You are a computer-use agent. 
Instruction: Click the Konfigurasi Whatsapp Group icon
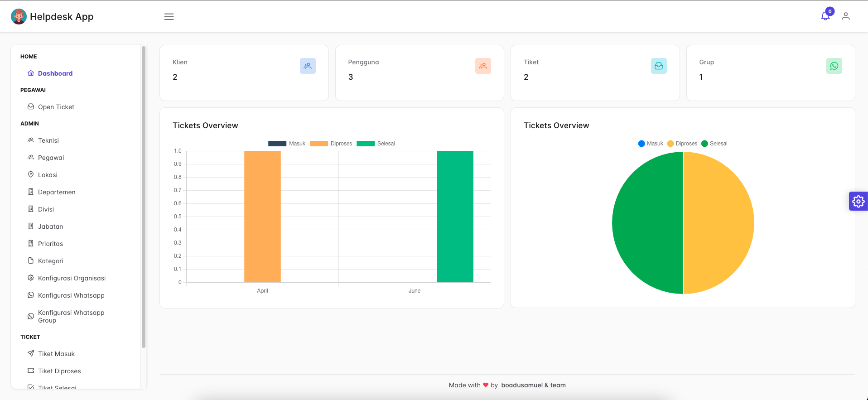(31, 316)
